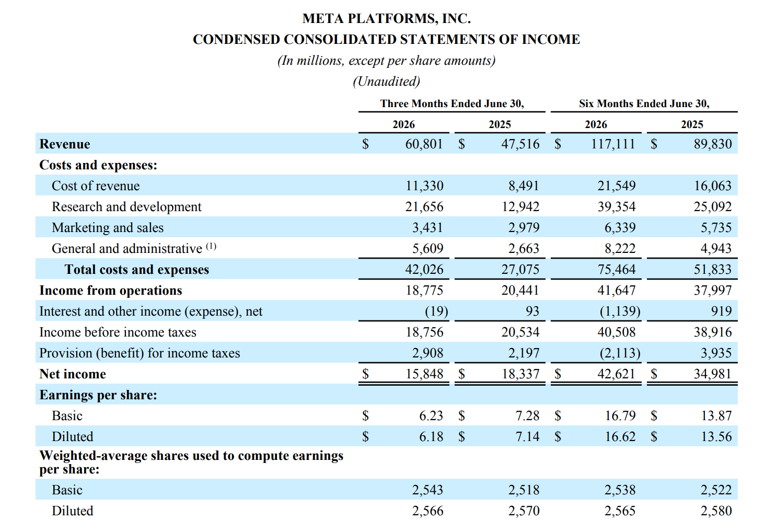Select the operating income value 20,441

tap(520, 291)
